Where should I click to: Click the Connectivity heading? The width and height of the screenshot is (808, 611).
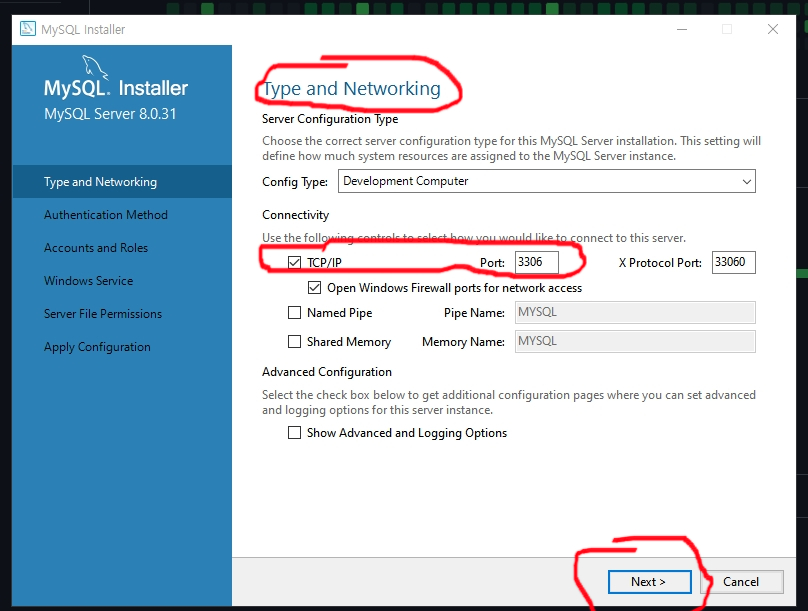tap(295, 215)
